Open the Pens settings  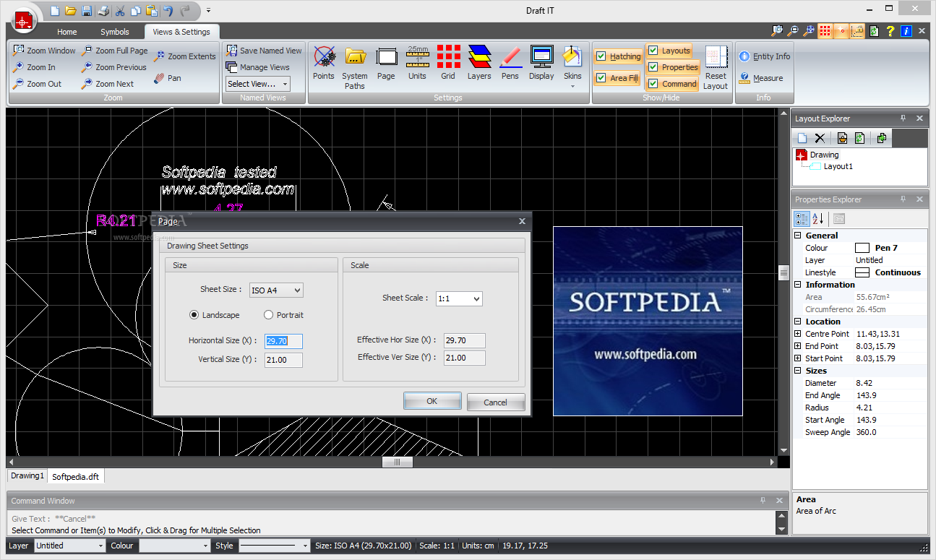tap(510, 63)
